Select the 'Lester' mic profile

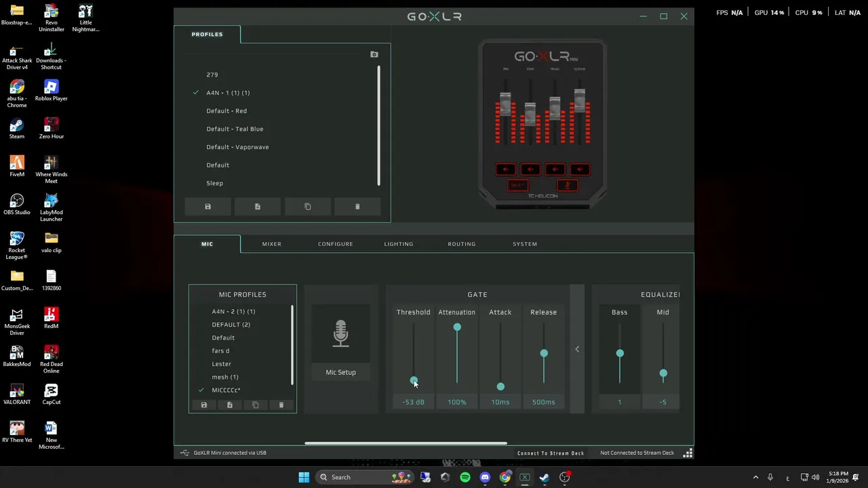[221, 364]
